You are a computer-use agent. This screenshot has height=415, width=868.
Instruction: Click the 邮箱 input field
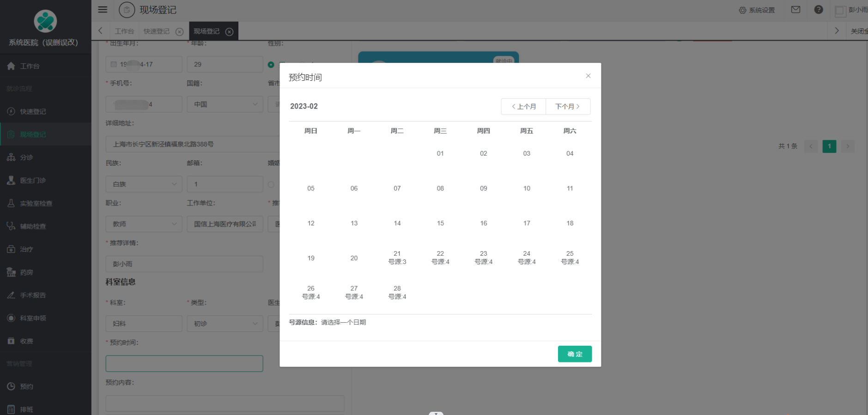(225, 184)
